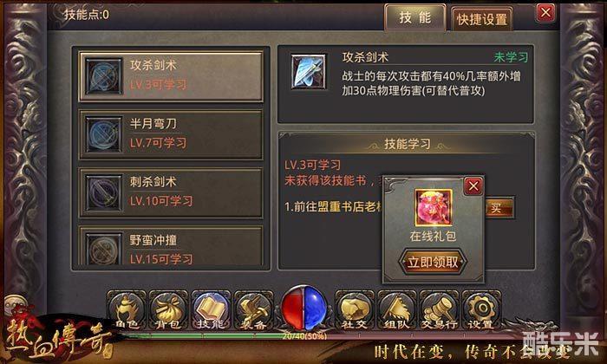The width and height of the screenshot is (607, 364).
Task: Open the 社交 social icon
Action: [354, 310]
